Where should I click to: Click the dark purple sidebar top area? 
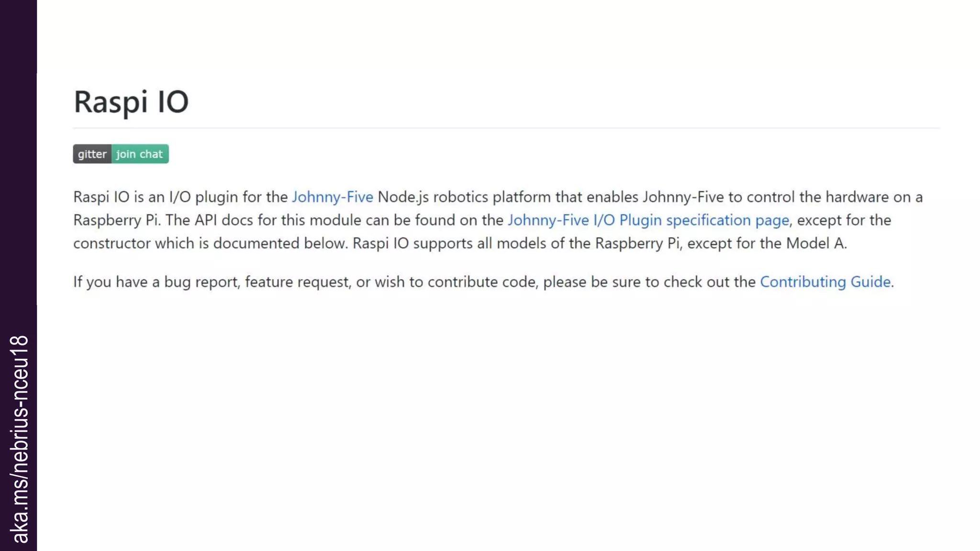[x=18, y=38]
